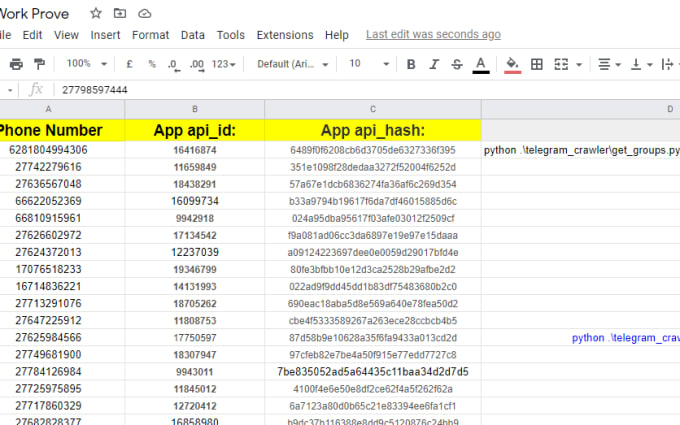Open vertical align dropdown
This screenshot has width=680, height=425.
point(642,65)
